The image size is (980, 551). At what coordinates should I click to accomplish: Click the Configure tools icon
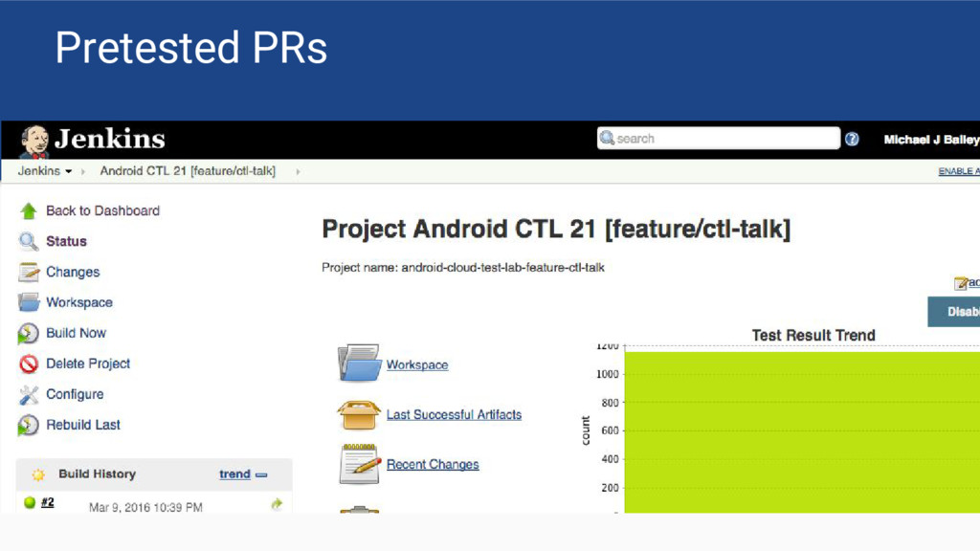(29, 394)
